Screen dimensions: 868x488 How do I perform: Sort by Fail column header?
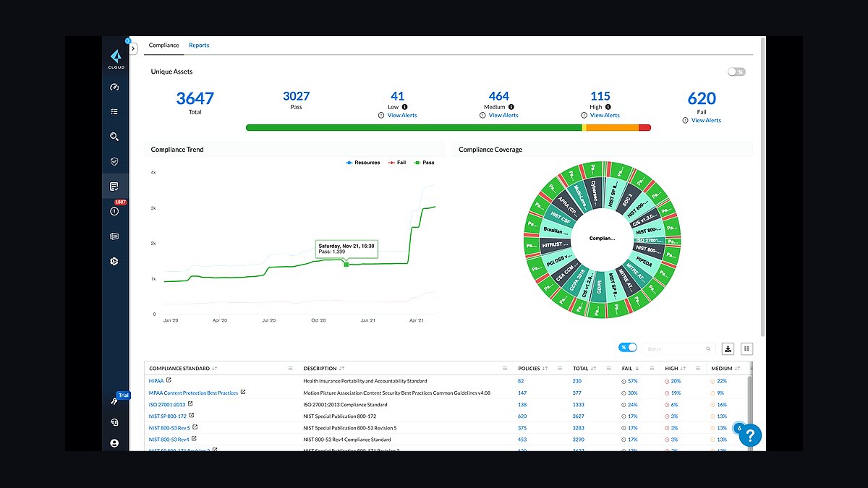[630, 369]
